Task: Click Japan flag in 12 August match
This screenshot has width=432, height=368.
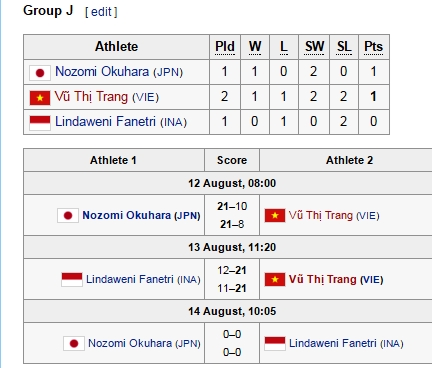Action: coord(68,216)
